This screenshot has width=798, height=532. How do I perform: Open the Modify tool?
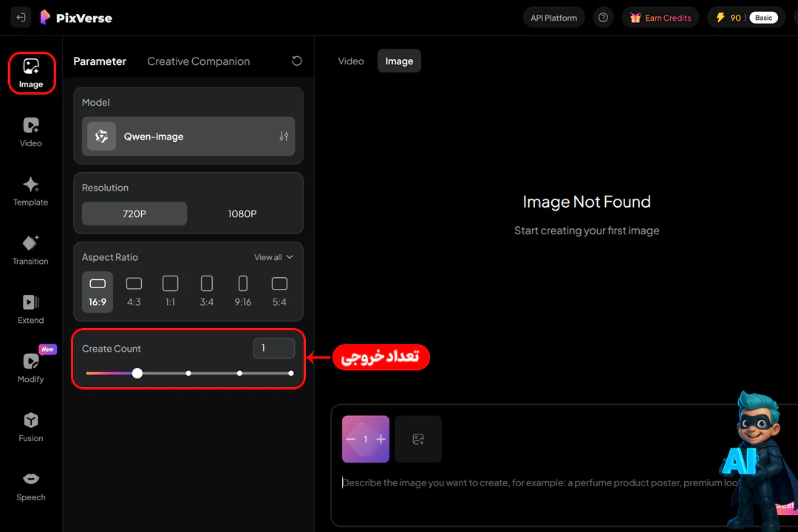[x=30, y=368]
